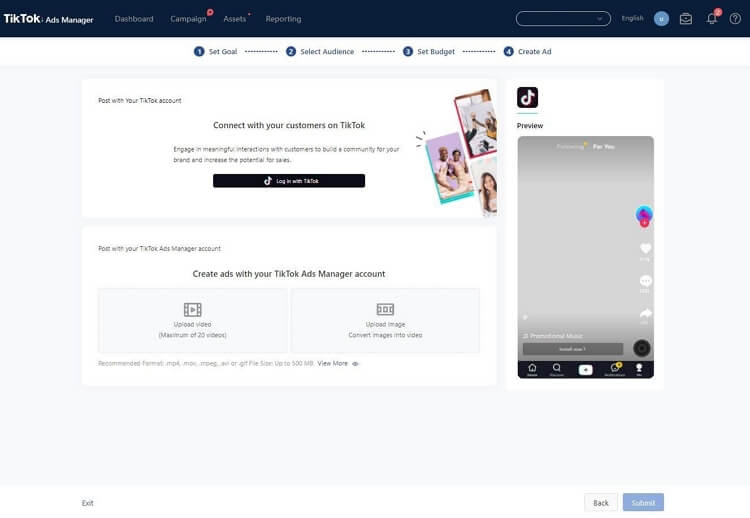This screenshot has width=750, height=518.
Task: Open the Assets menu
Action: 235,18
